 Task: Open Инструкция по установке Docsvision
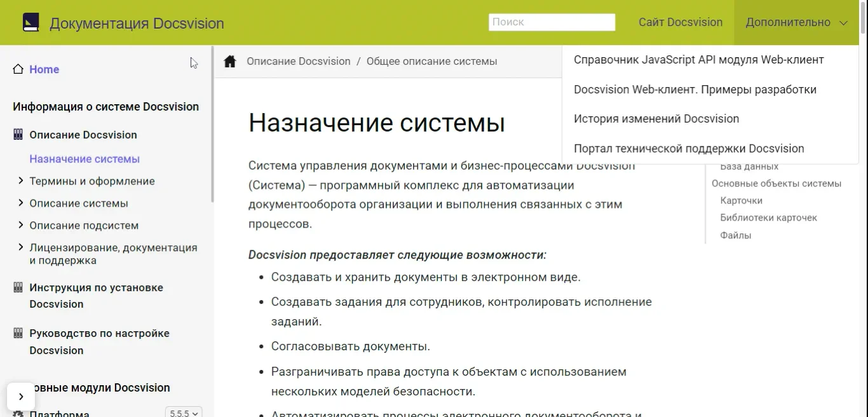click(x=96, y=296)
